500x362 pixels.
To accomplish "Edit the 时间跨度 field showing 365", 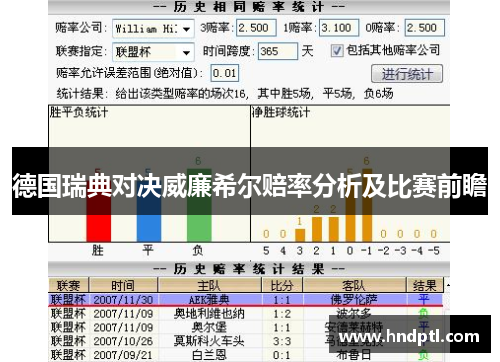I will pos(278,51).
